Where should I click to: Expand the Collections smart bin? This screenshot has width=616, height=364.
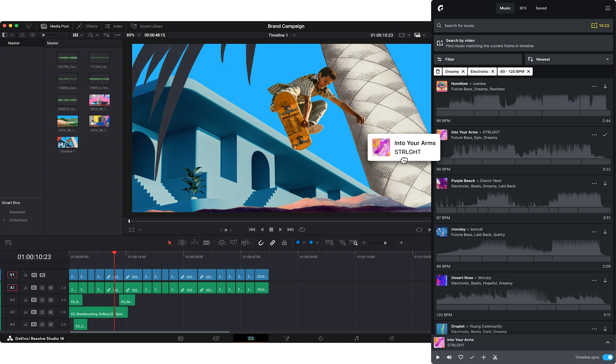[x=5, y=220]
